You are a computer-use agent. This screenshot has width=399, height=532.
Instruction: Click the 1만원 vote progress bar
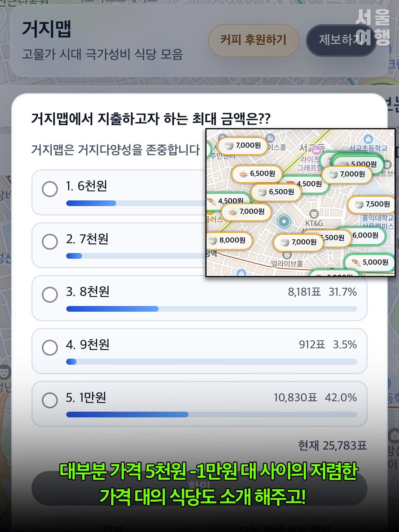pyautogui.click(x=211, y=415)
